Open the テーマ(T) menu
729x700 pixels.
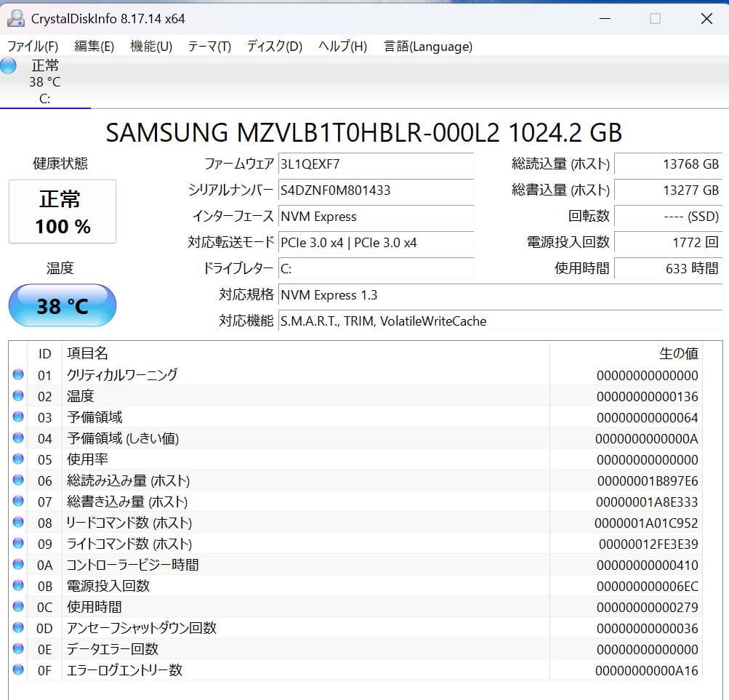[x=209, y=46]
